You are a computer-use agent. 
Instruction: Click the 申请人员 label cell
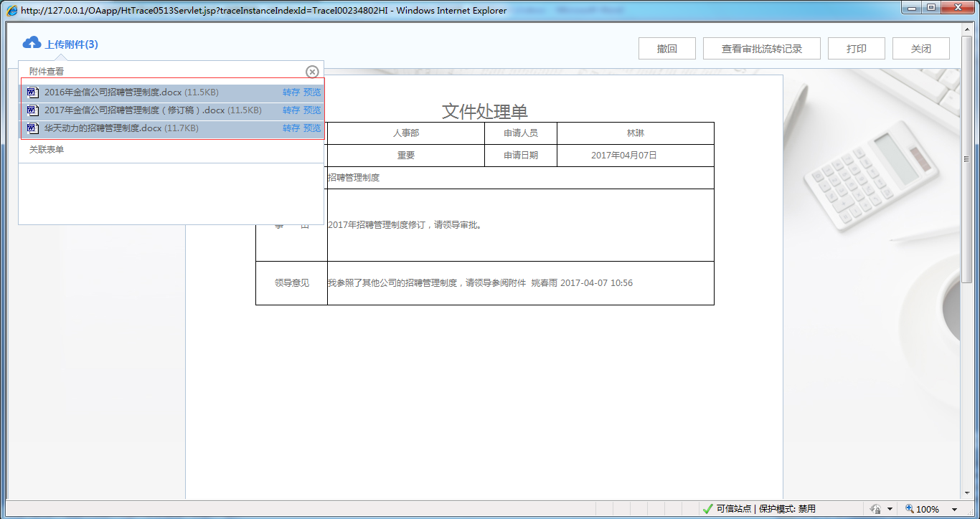point(521,133)
